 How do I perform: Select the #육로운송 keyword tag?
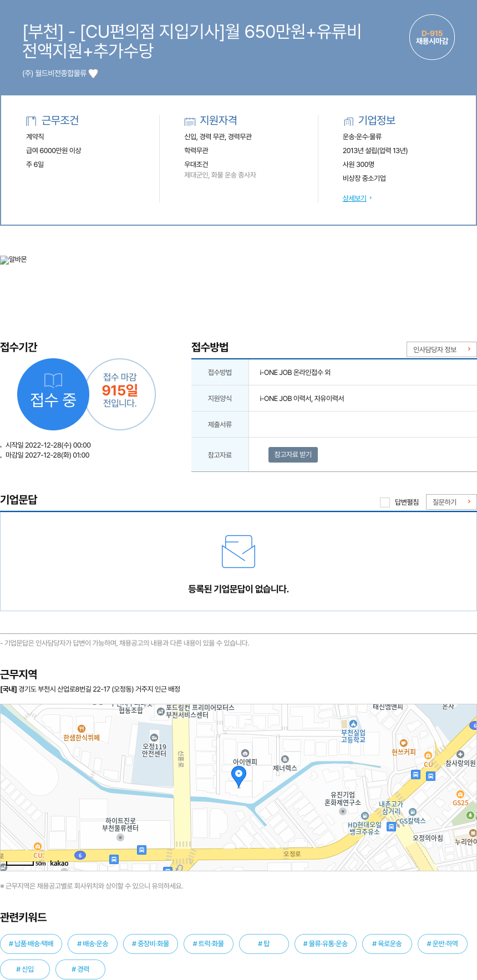387,943
